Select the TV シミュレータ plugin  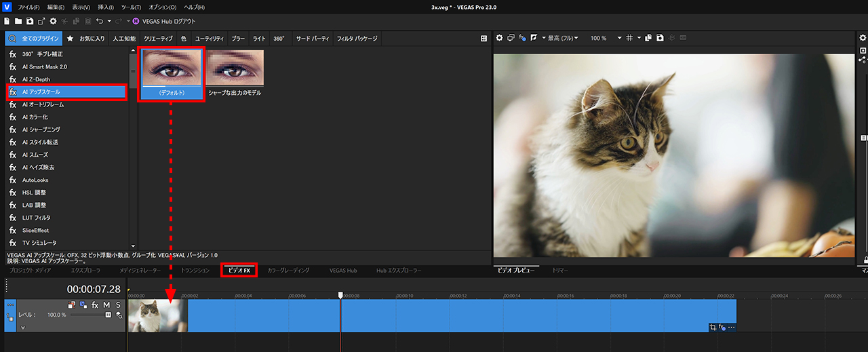(x=66, y=243)
